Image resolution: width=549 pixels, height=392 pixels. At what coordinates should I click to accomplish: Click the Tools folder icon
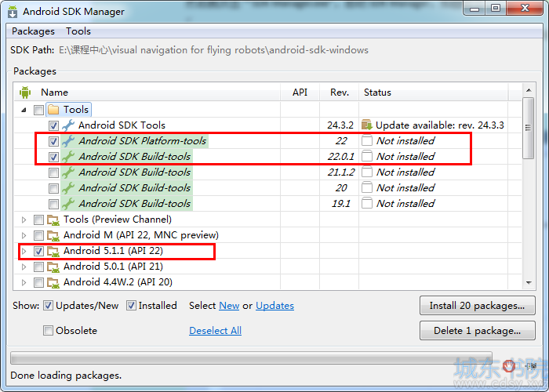53,110
